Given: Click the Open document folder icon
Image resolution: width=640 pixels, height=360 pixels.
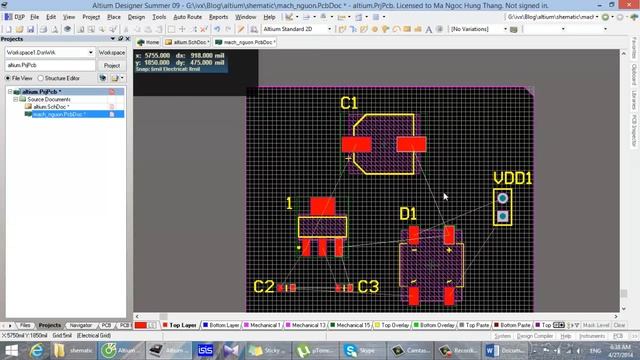Looking at the screenshot, I should [19, 29].
